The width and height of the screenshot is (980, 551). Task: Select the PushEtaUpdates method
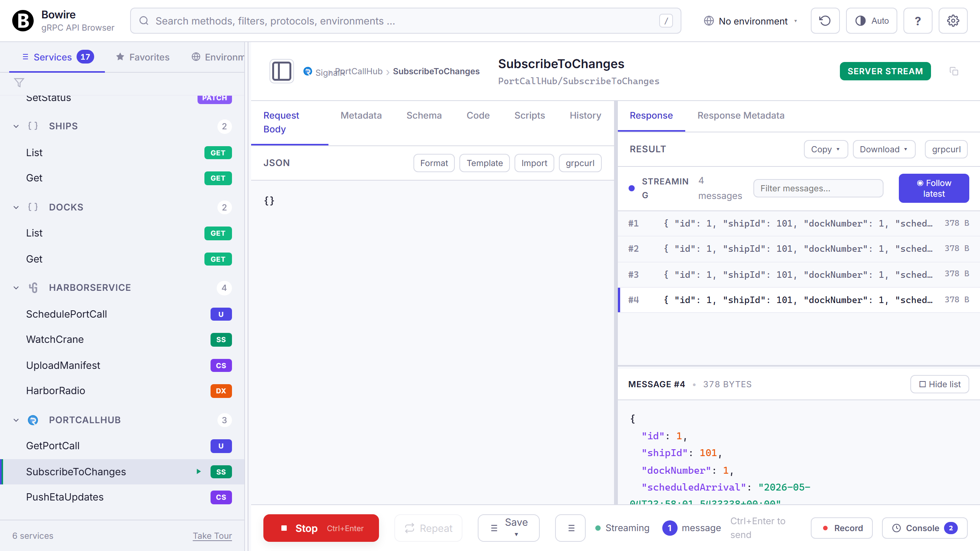pos(122,497)
